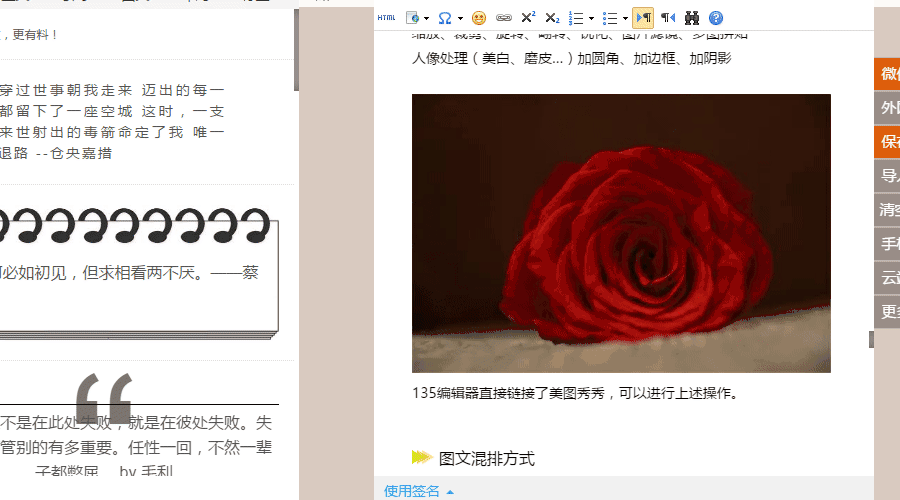Click the orange 保 save button

[887, 142]
